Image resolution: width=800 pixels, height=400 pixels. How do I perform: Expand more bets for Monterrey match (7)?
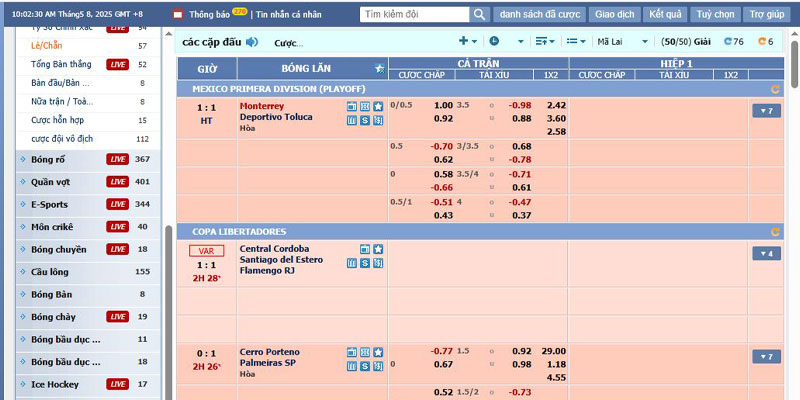pyautogui.click(x=766, y=111)
